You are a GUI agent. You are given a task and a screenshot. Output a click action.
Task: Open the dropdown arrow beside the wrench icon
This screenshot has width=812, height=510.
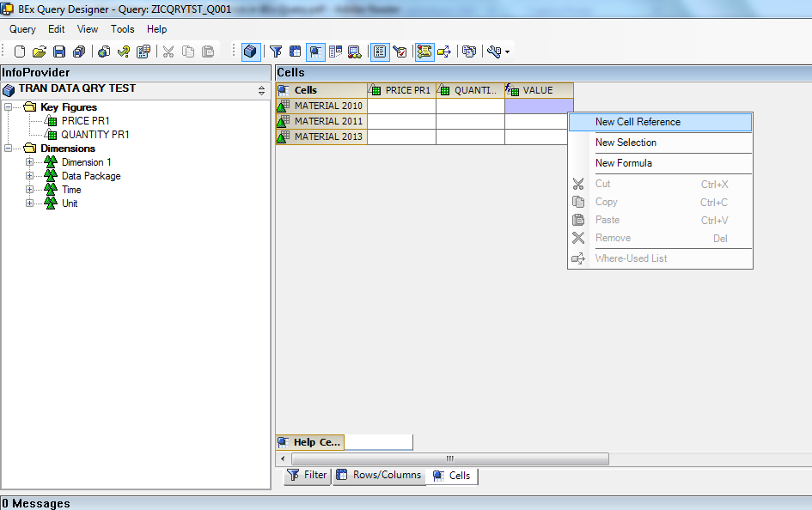[508, 52]
